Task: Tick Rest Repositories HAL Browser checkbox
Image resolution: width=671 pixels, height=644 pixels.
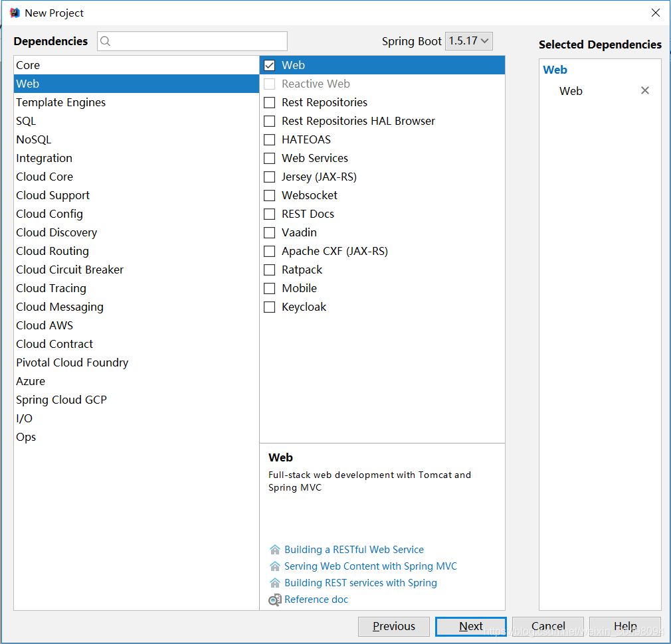Action: pyautogui.click(x=269, y=121)
